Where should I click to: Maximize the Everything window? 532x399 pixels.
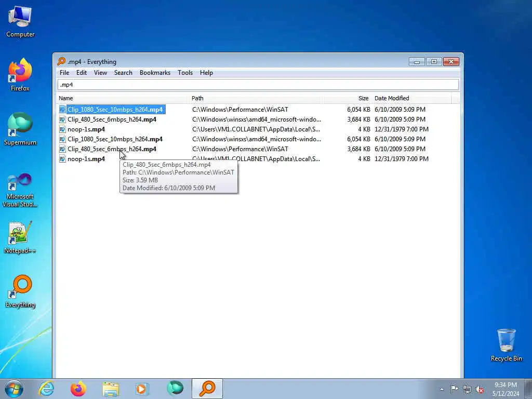pos(434,62)
